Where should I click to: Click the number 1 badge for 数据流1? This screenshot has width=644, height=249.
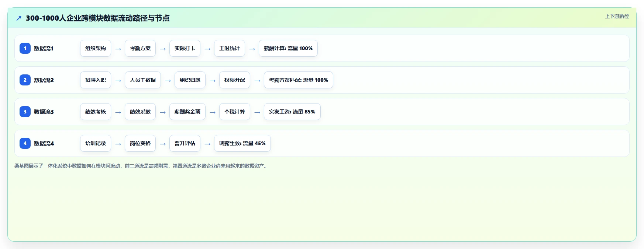[25, 48]
